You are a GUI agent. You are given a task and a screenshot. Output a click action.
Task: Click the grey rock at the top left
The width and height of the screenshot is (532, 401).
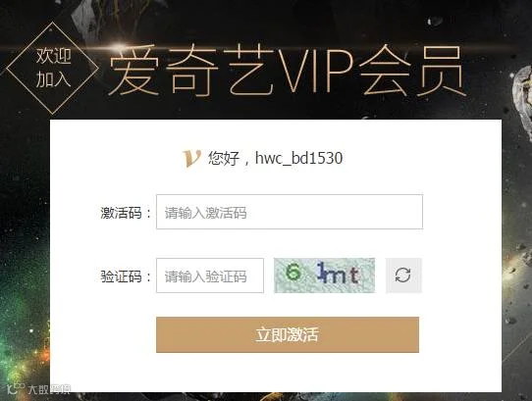click(x=85, y=17)
